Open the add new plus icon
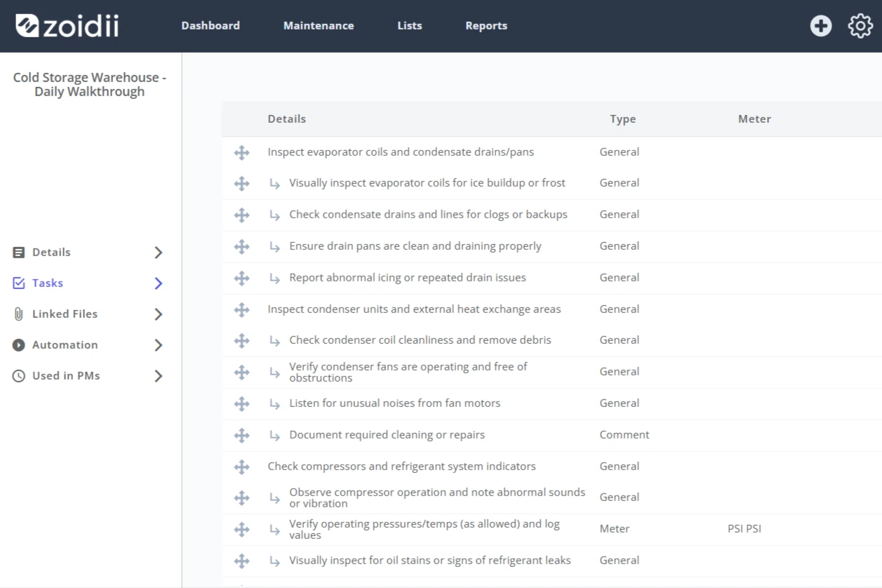This screenshot has height=588, width=882. click(820, 26)
